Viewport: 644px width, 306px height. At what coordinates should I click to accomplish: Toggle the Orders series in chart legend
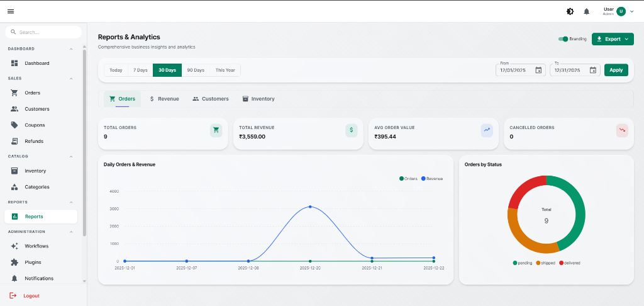tap(408, 179)
